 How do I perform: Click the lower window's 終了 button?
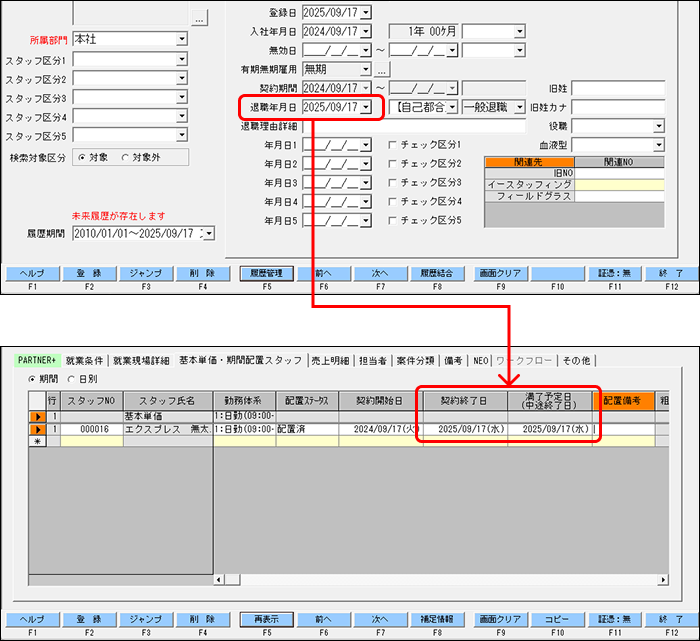click(x=671, y=620)
